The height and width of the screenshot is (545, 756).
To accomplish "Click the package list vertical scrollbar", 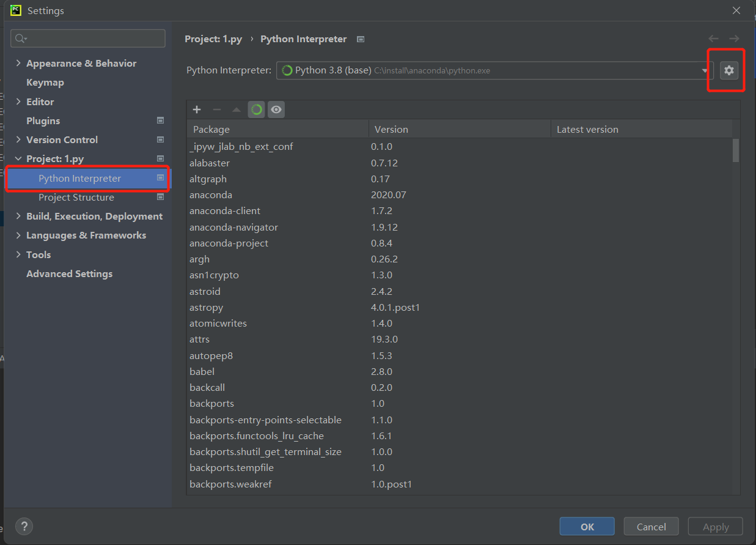I will click(x=736, y=150).
